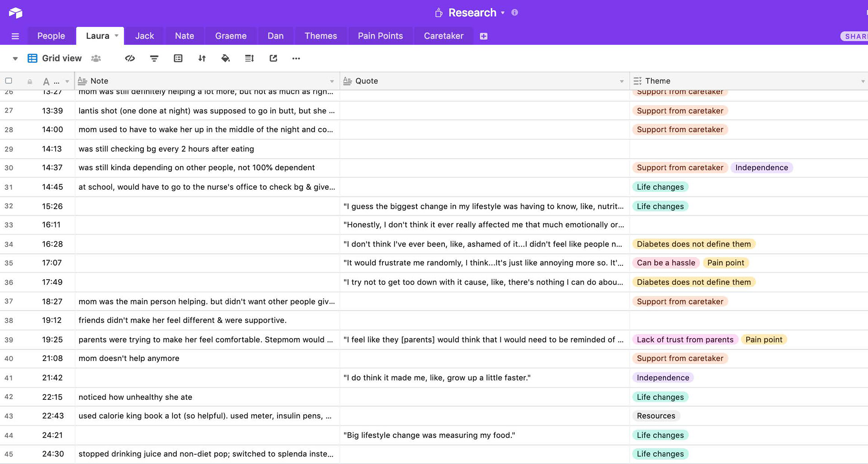
Task: Select the 'Big lifestyle change' quote cell
Action: click(x=485, y=435)
